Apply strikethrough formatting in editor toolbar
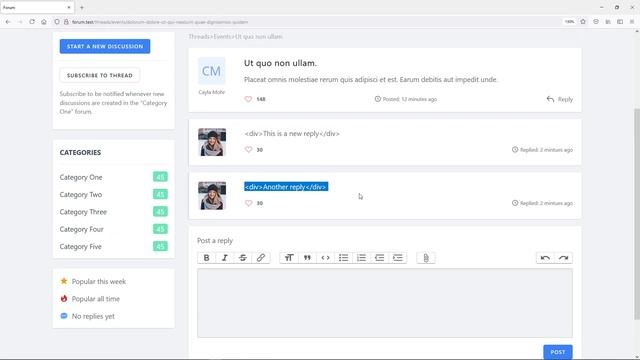This screenshot has height=360, width=640. click(242, 258)
